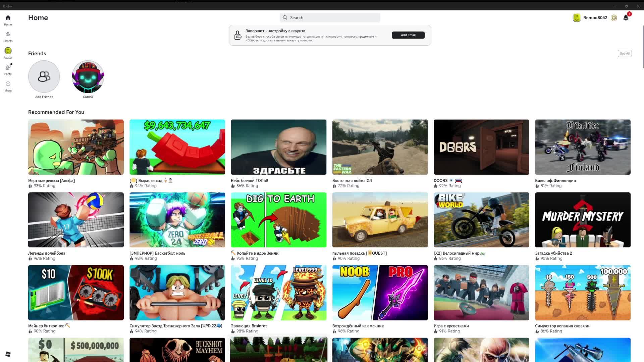Screen dimensions: 644x362
Task: Open Murder Mystery 2 game thumbnail
Action: click(582, 220)
